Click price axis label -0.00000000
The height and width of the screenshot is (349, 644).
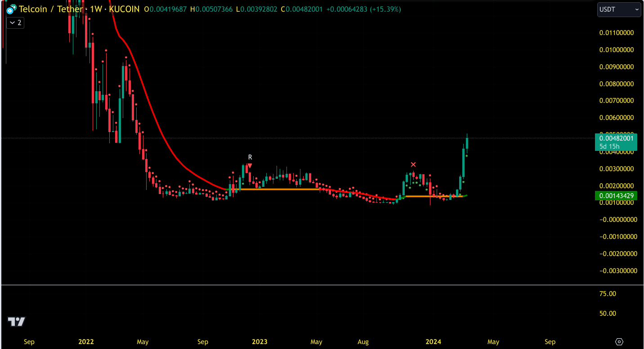click(618, 220)
